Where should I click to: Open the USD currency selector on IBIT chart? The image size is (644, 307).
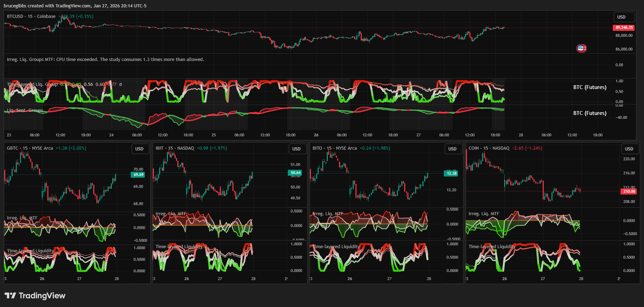296,149
